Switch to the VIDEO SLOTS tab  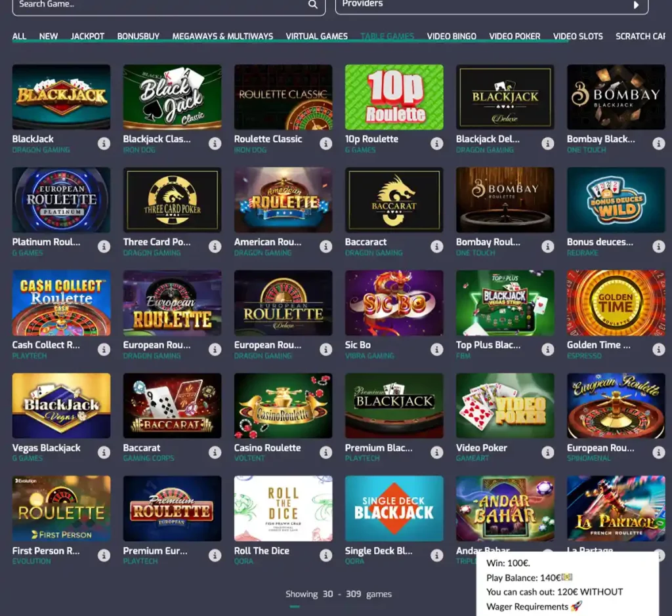[x=578, y=36]
